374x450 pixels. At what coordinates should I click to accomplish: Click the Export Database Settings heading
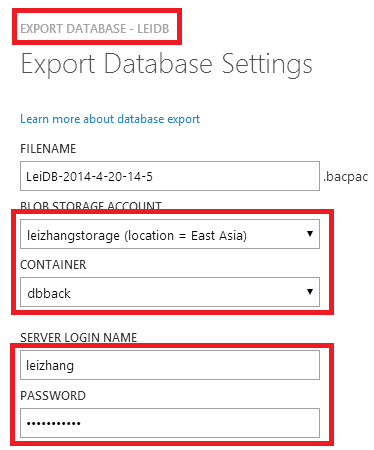pos(166,64)
